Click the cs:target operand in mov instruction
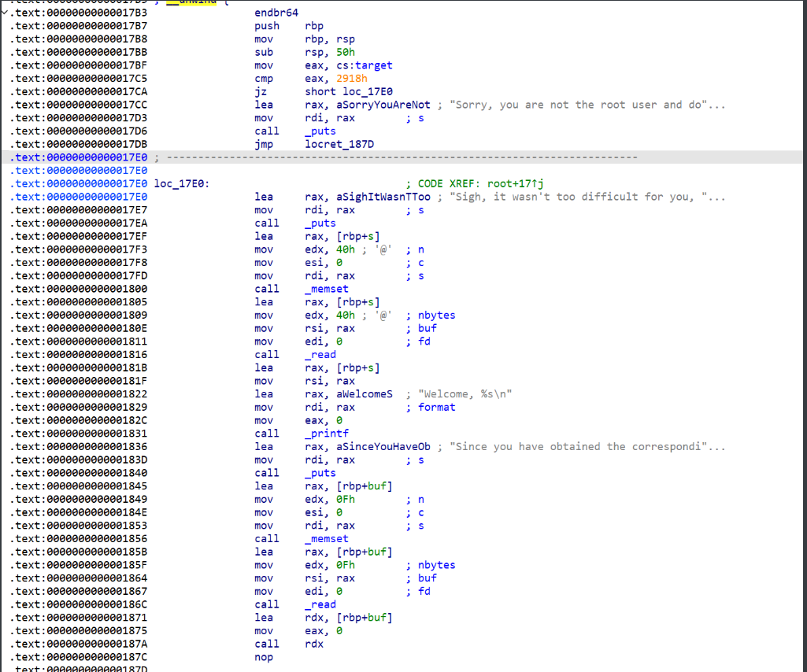807x672 pixels. (360, 65)
